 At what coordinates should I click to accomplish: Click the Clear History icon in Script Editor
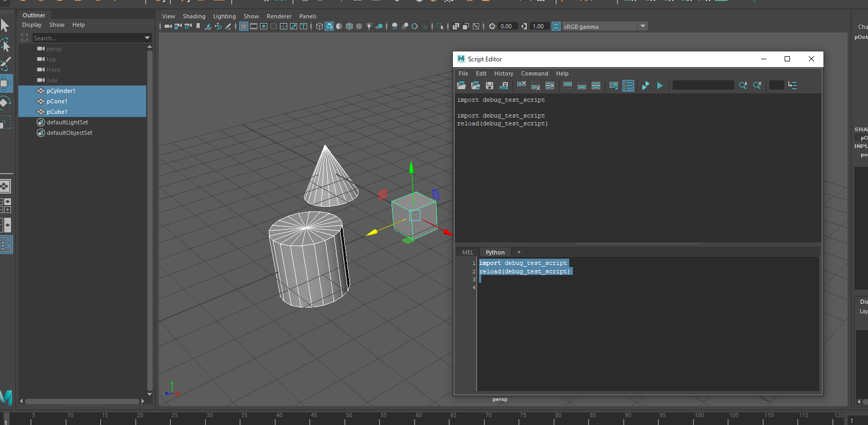point(522,86)
